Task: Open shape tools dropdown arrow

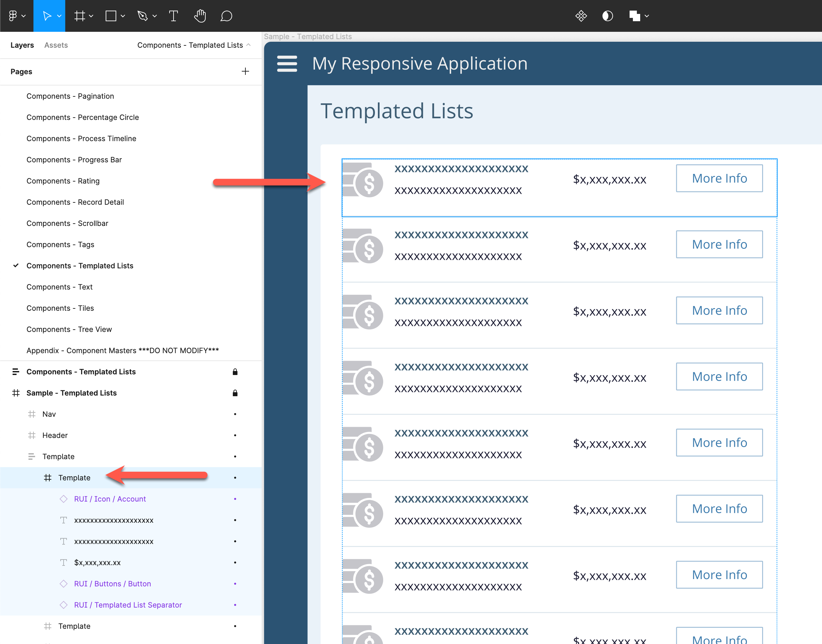Action: [x=123, y=16]
